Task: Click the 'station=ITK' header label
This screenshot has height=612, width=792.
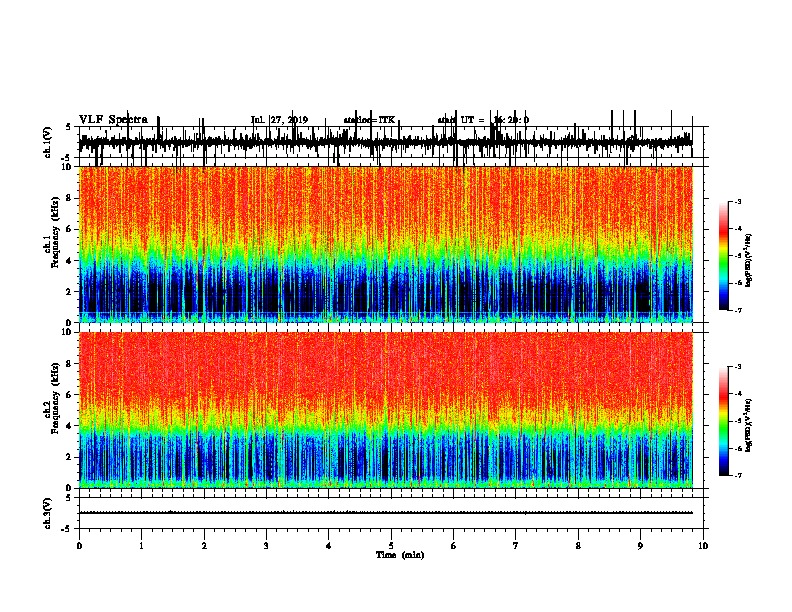Action: [x=369, y=120]
